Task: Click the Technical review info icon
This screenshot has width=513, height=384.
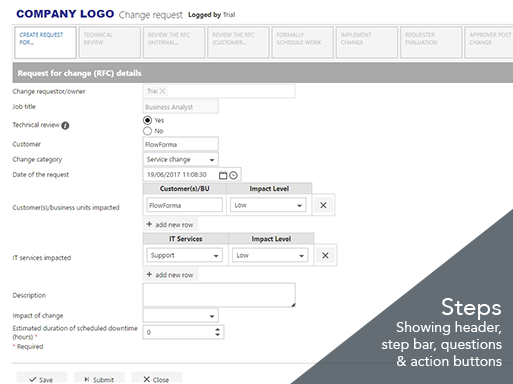Action: tap(65, 126)
